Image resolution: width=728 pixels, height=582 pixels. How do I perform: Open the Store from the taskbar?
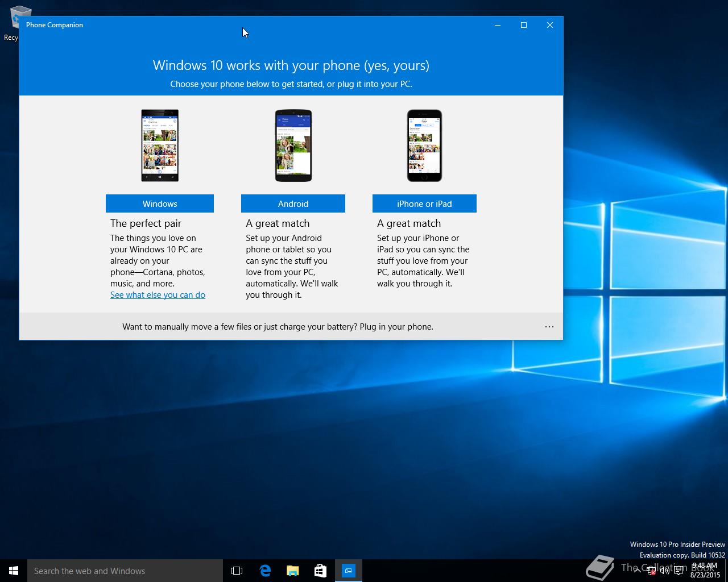pyautogui.click(x=321, y=571)
